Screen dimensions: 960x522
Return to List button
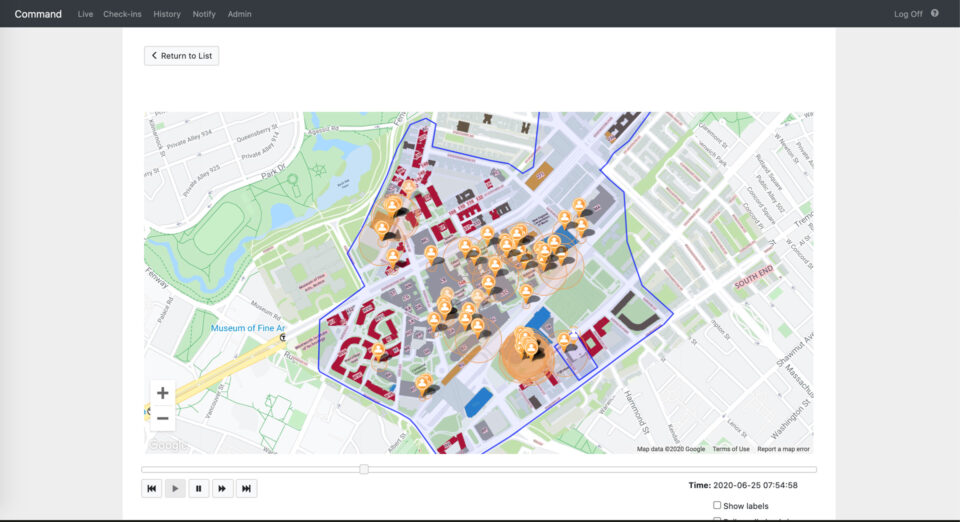point(181,56)
